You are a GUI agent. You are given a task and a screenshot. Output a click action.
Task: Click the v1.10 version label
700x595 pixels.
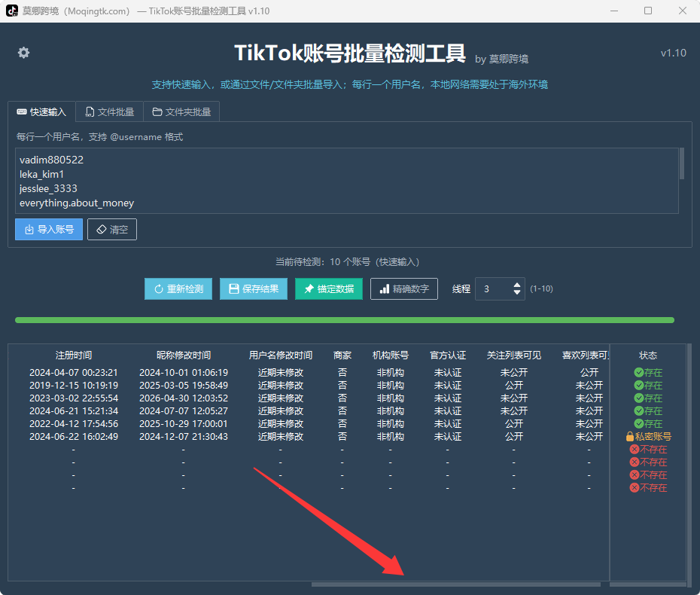pyautogui.click(x=673, y=53)
